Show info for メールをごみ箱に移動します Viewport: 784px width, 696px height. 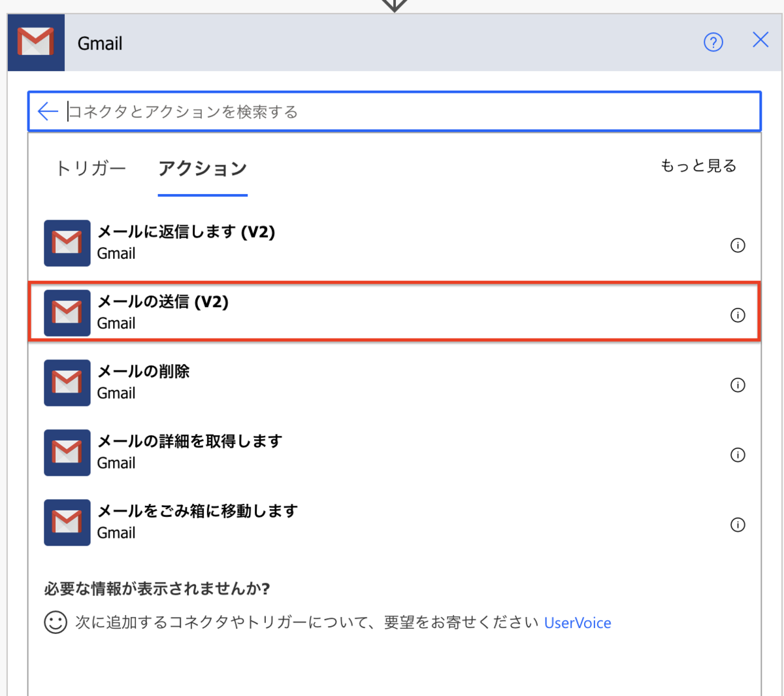[x=738, y=525]
